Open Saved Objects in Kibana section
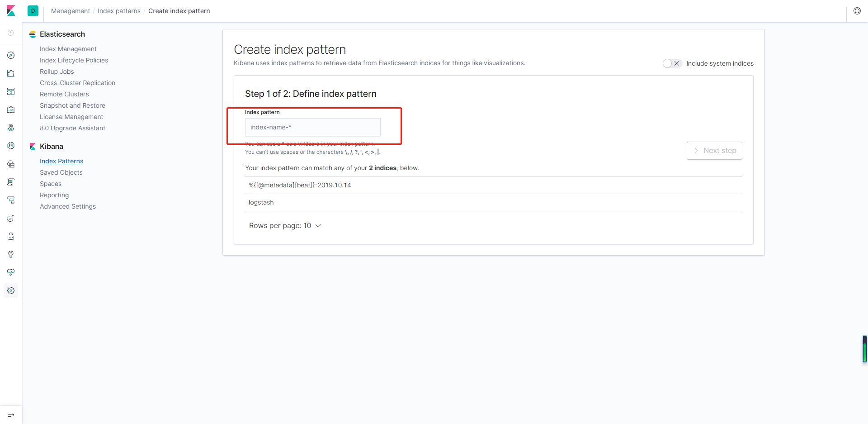 61,172
